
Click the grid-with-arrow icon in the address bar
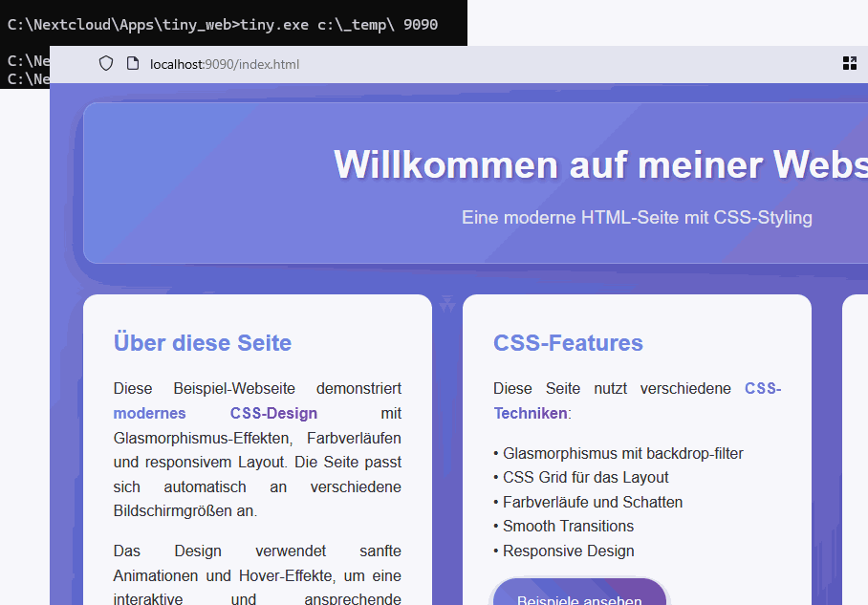pyautogui.click(x=849, y=64)
